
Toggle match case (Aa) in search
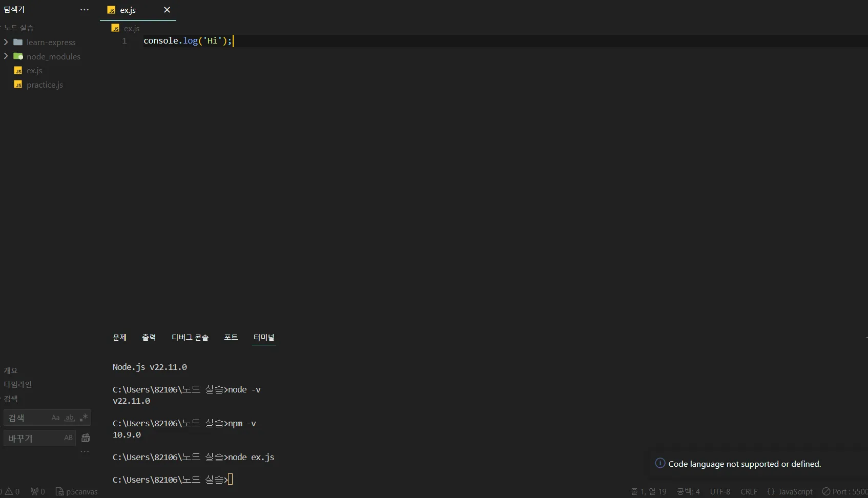[55, 418]
